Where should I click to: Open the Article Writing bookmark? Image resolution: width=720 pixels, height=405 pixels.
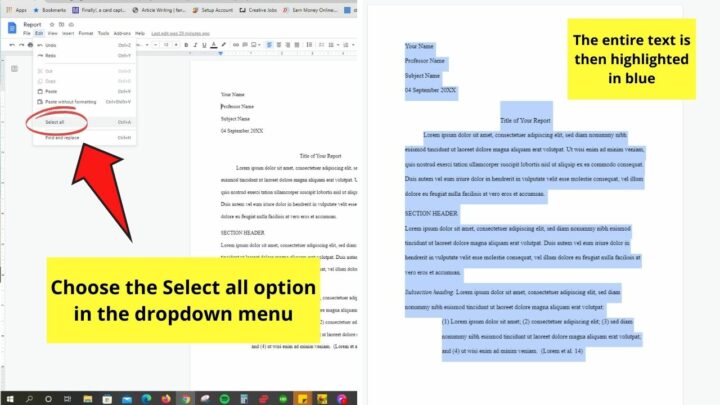[159, 10]
